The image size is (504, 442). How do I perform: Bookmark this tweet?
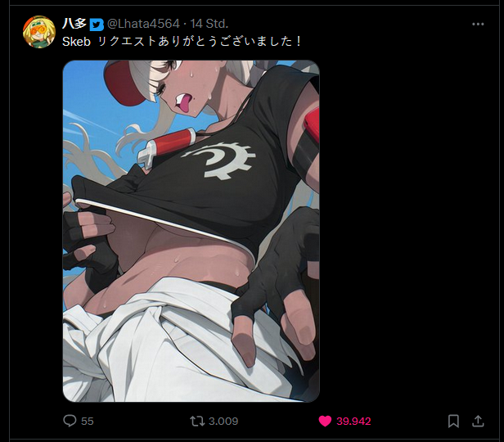[453, 421]
